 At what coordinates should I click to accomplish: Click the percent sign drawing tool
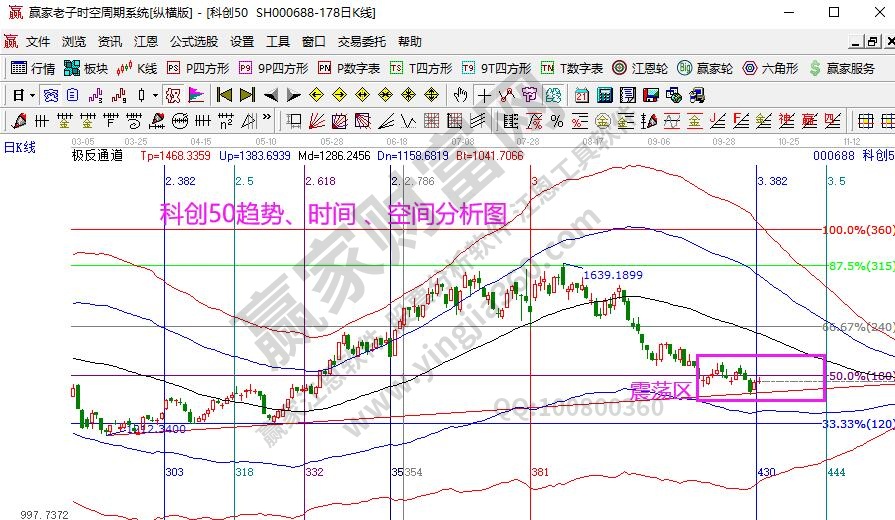tap(556, 121)
